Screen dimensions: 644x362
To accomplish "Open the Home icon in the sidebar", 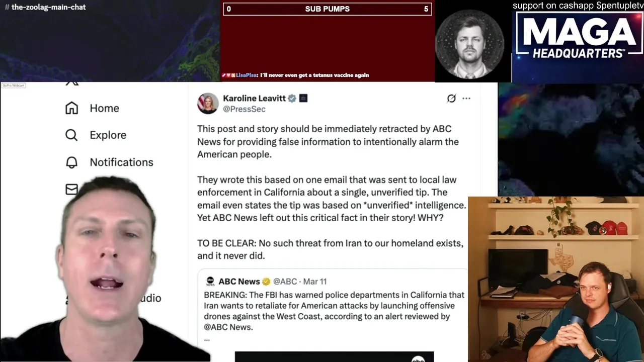I will click(x=71, y=108).
